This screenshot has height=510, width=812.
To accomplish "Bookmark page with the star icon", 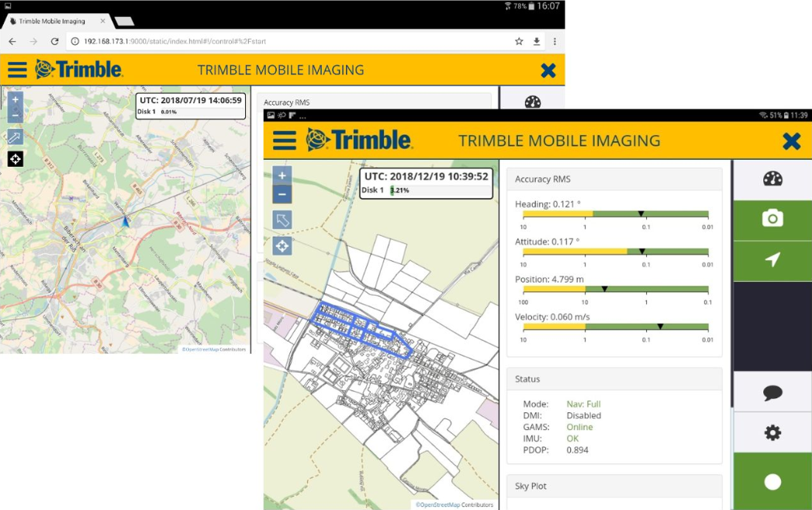I will click(519, 41).
